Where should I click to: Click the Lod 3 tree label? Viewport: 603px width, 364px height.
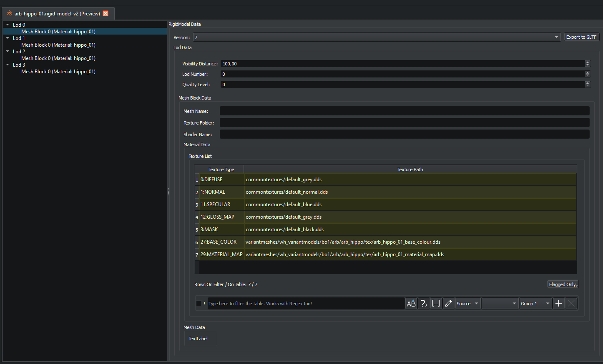pyautogui.click(x=19, y=65)
